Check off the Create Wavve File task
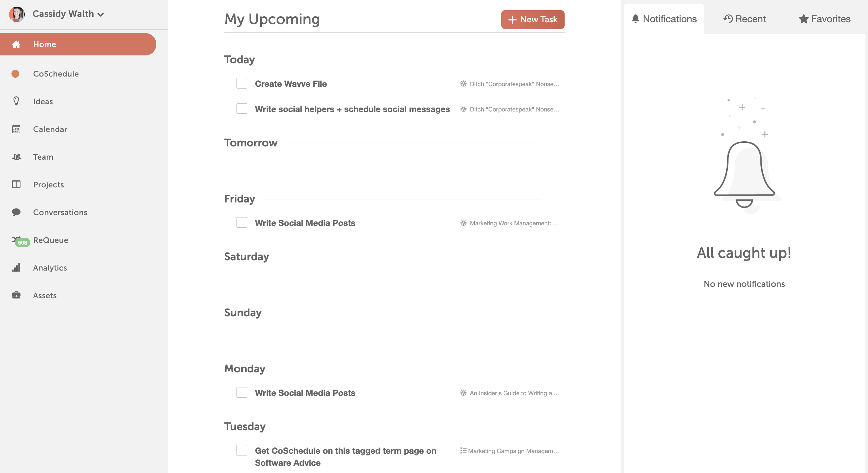The height and width of the screenshot is (473, 868). (242, 83)
